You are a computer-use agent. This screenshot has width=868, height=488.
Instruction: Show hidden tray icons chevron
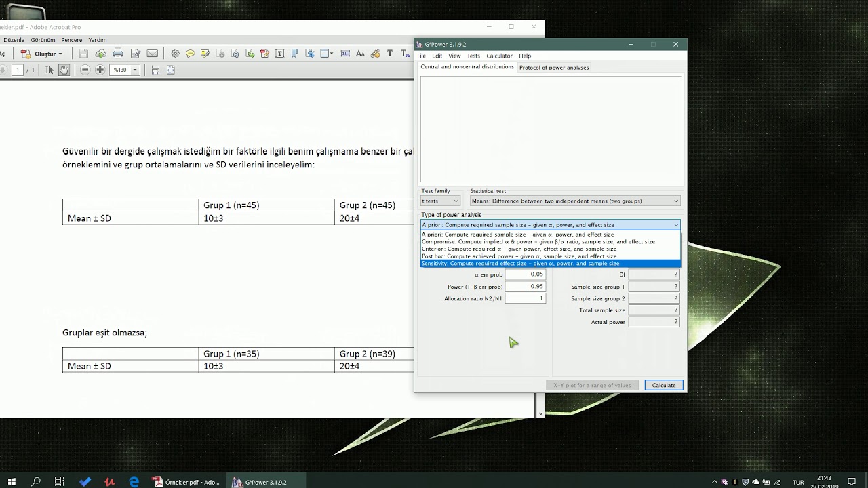[714, 482]
